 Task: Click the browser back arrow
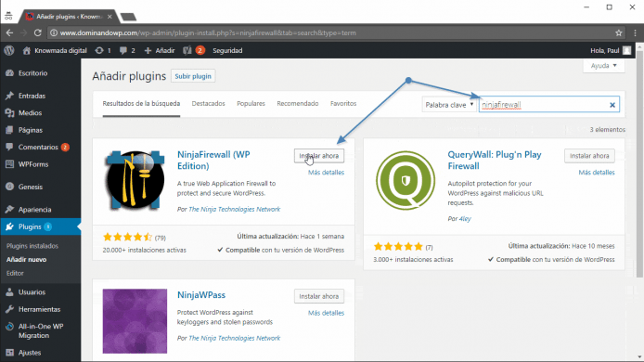point(9,32)
